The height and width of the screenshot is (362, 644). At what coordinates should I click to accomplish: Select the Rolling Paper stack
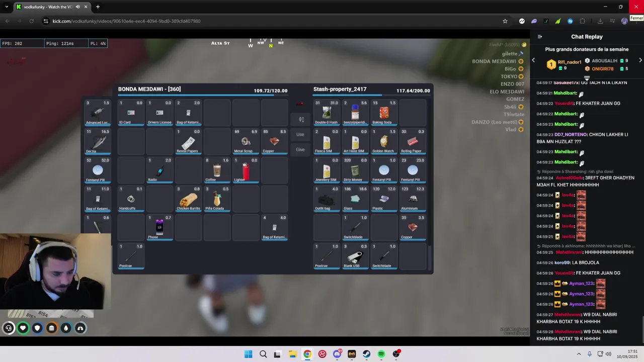click(413, 141)
